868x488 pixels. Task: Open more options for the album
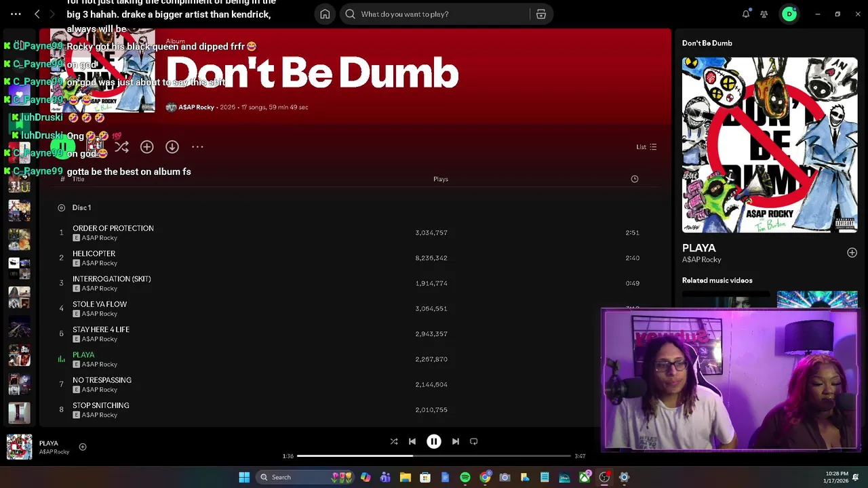point(197,146)
